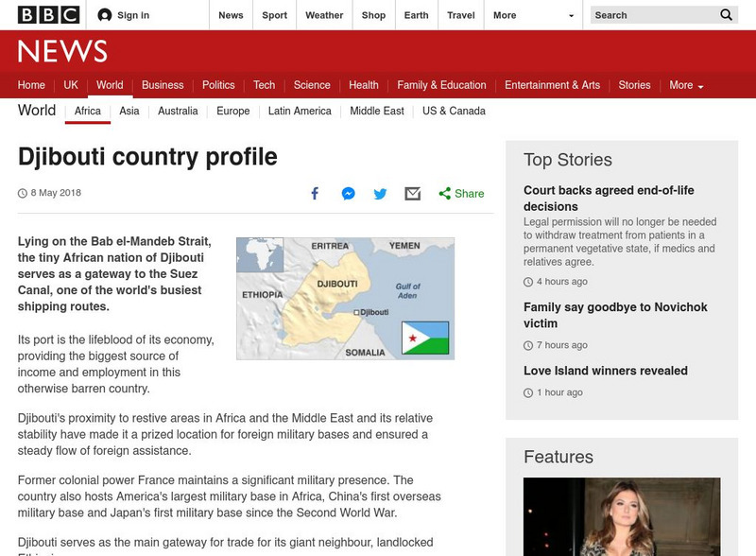Select the US & Canada sub-section tab
This screenshot has width=756, height=556.
click(x=454, y=111)
